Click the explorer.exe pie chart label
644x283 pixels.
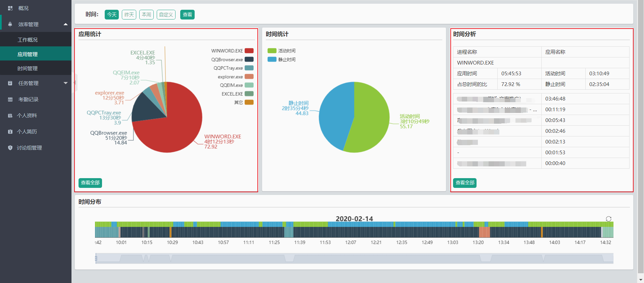click(x=109, y=97)
